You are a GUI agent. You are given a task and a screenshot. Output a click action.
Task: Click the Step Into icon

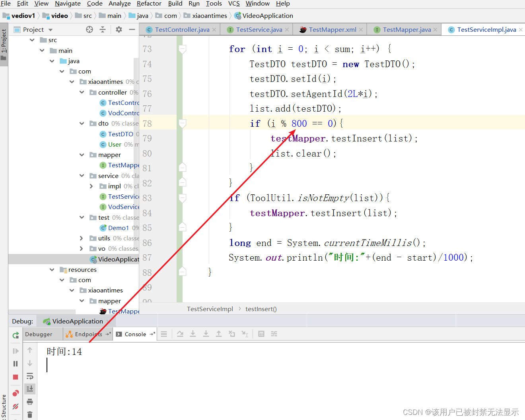coord(193,334)
